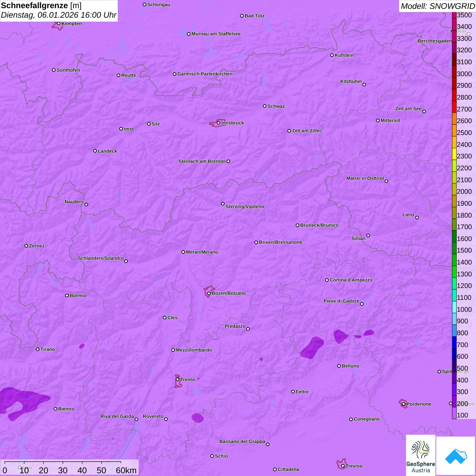Click the Imst label
476x476 pixels.
tap(129, 129)
